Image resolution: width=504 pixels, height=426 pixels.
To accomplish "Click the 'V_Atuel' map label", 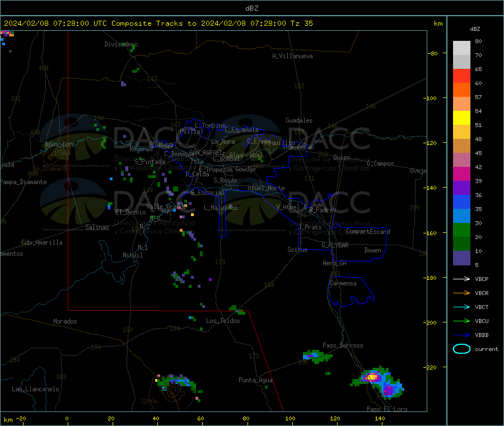I will pos(288,207).
